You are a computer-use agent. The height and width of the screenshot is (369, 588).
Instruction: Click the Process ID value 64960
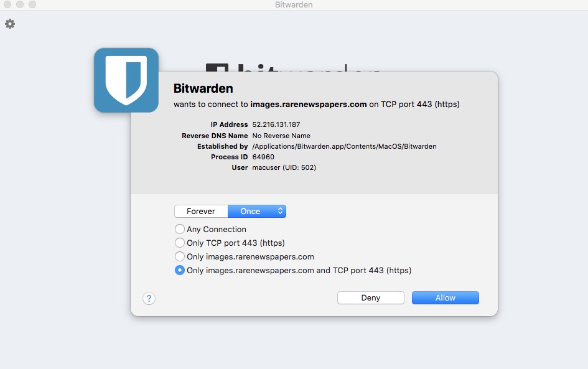tap(263, 157)
